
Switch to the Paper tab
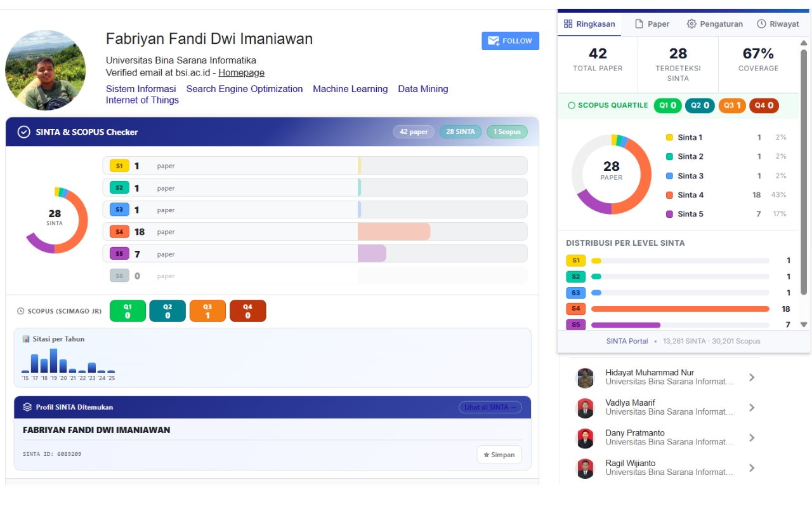pyautogui.click(x=652, y=24)
